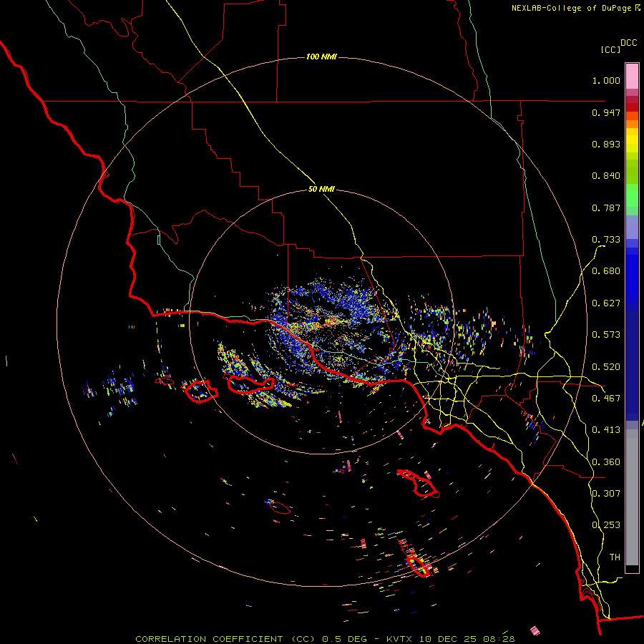Click the 0.253 scale value

coord(606,525)
